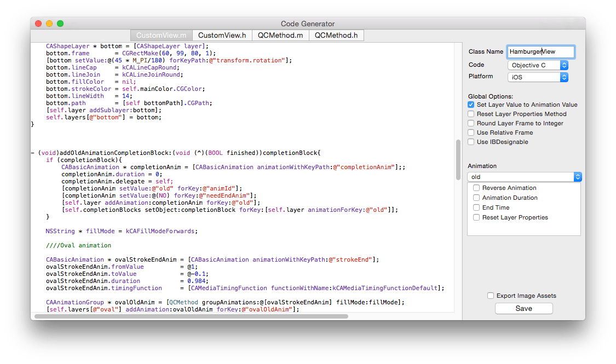
Task: Enable Reset Layer Properties Method checkbox
Action: click(x=471, y=114)
